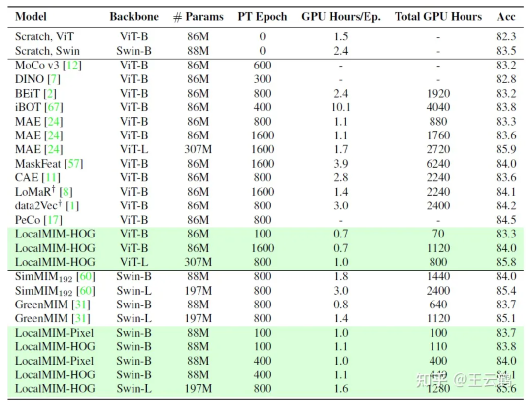Follow the data2Vec reference 1

point(72,206)
